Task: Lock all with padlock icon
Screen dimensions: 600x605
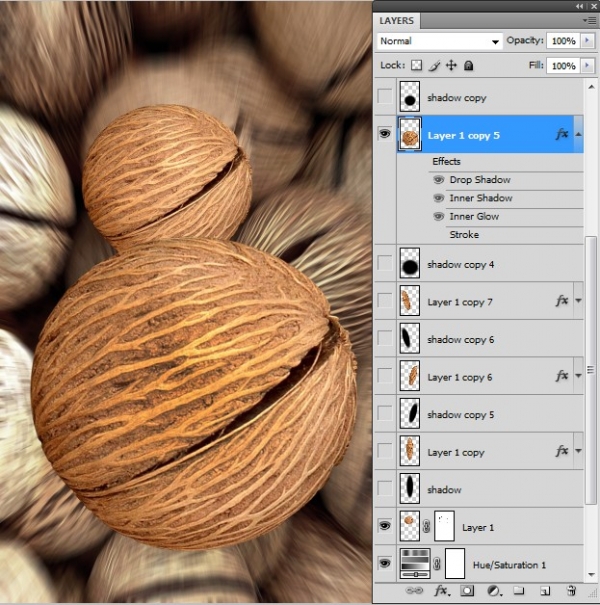Action: tap(468, 65)
